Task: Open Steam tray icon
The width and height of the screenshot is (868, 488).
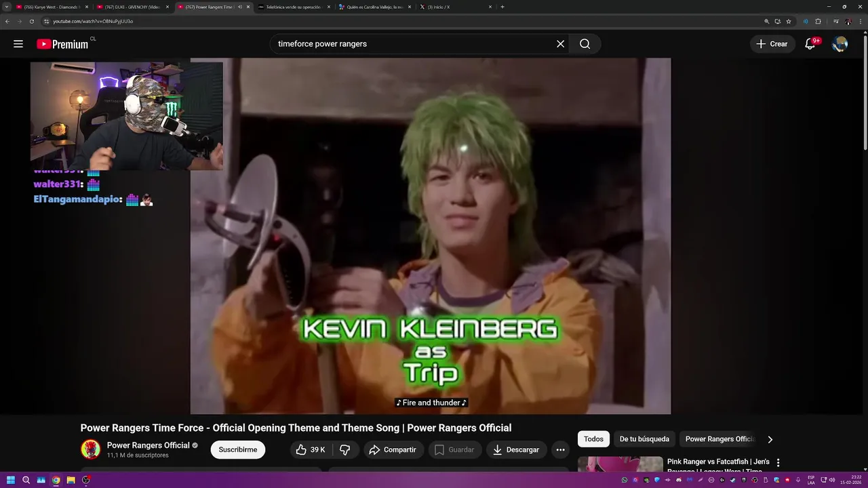Action: click(x=732, y=480)
